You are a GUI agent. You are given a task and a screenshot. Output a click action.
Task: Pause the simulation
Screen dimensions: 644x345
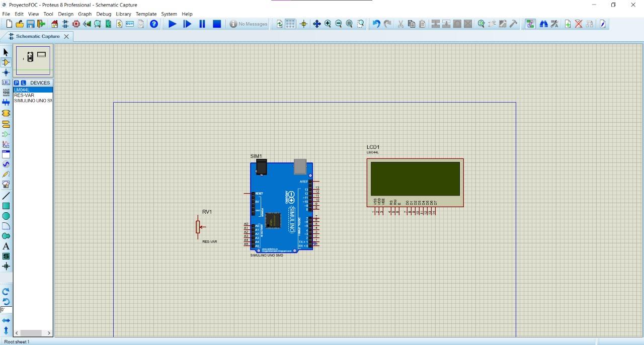point(202,24)
